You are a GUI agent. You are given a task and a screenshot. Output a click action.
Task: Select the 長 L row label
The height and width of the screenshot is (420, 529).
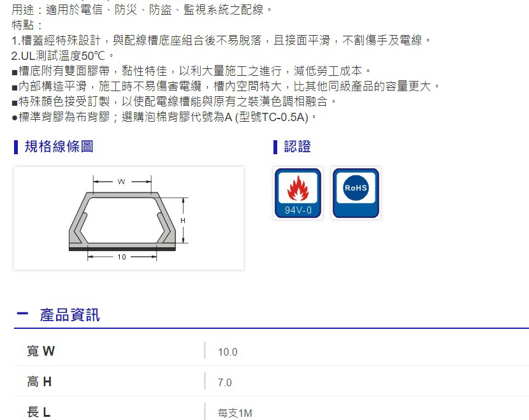(x=39, y=412)
